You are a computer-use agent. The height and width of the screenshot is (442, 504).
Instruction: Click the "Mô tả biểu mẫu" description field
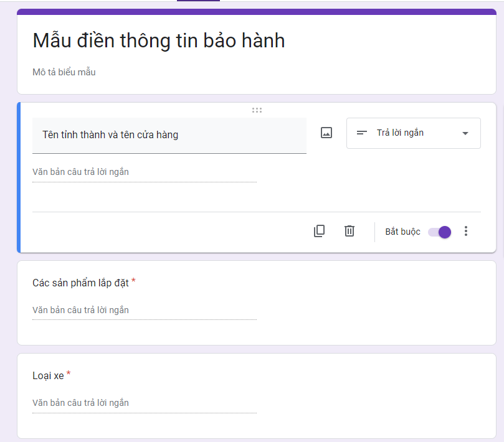click(x=64, y=72)
